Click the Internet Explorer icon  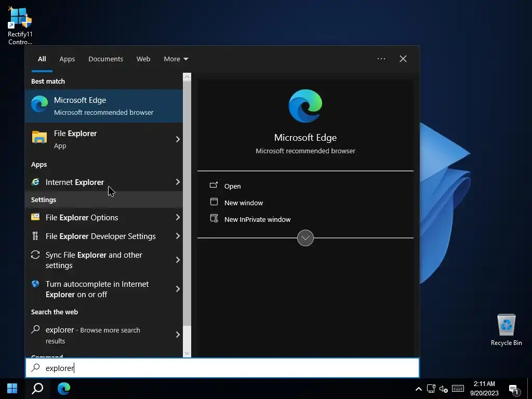pos(35,182)
